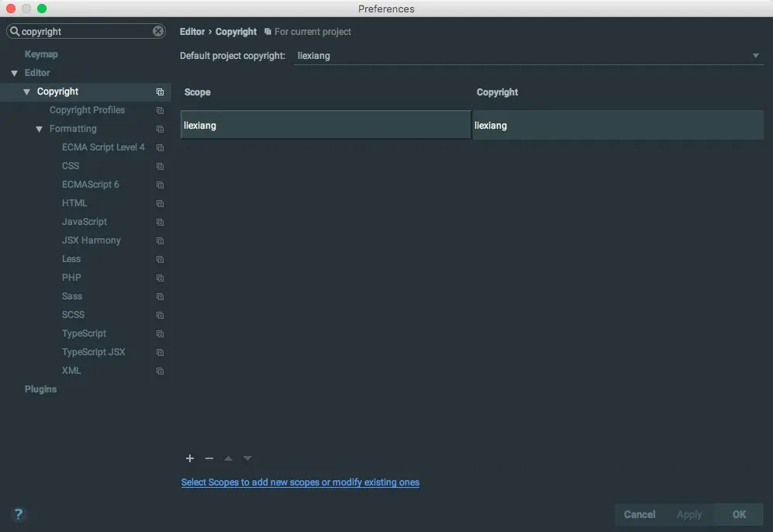Open Formatting settings page
Screen dimensions: 773x532
click(x=73, y=129)
